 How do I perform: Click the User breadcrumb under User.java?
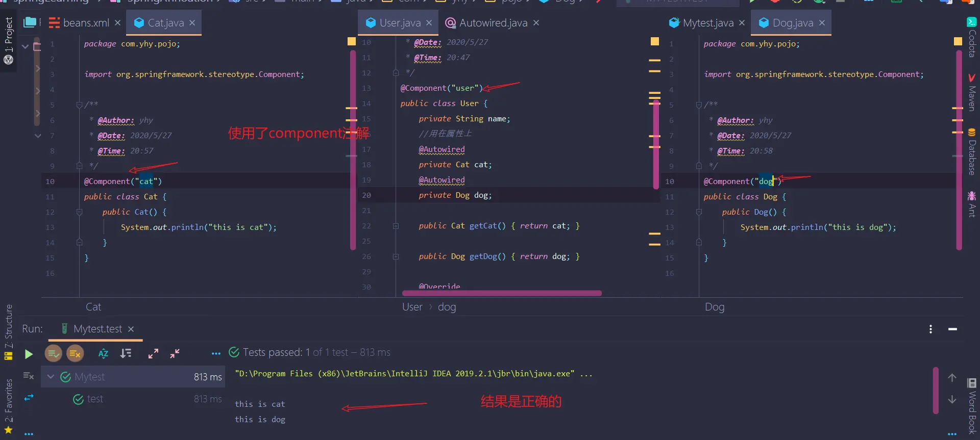tap(412, 307)
